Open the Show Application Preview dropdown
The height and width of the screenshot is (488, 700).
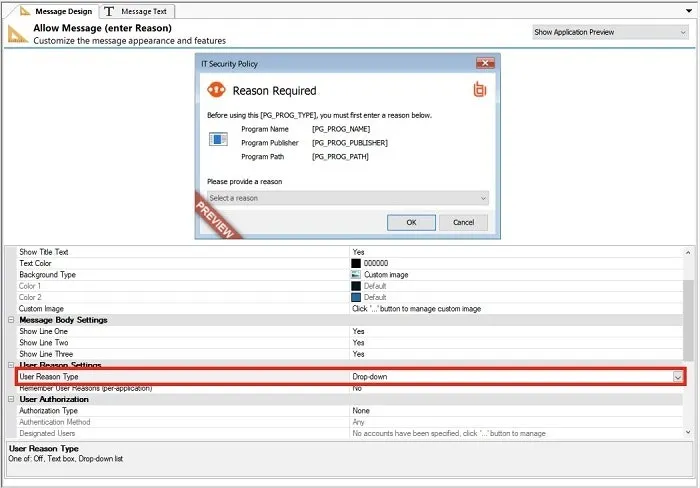coord(610,32)
